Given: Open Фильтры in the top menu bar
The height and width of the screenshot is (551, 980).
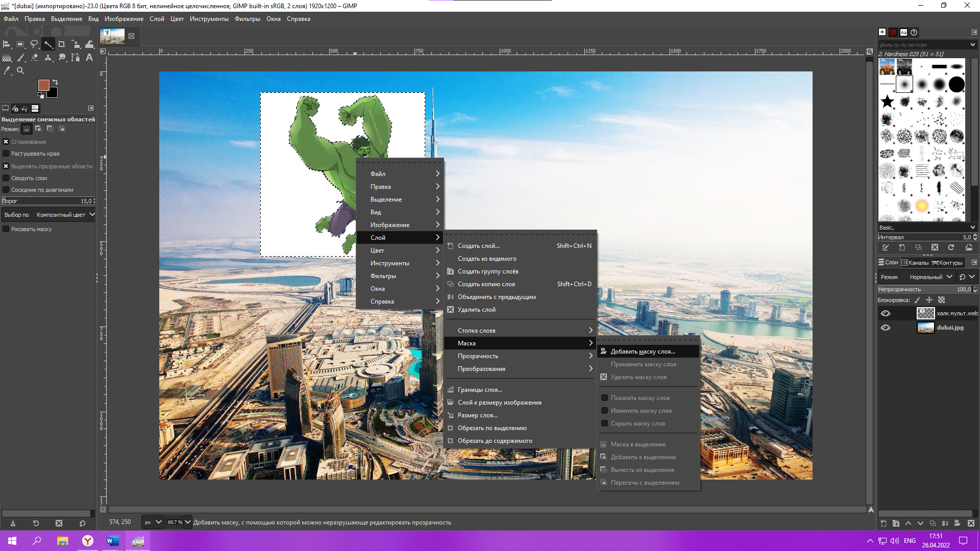Looking at the screenshot, I should (x=248, y=19).
